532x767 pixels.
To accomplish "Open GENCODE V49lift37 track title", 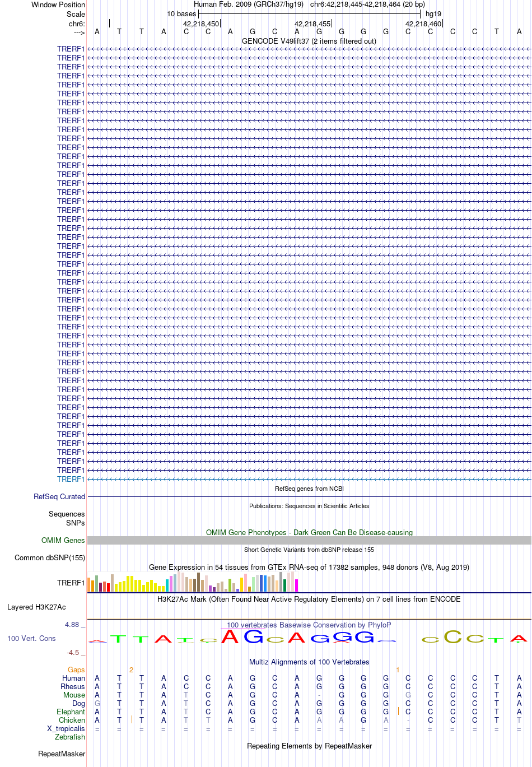I will click(x=309, y=41).
